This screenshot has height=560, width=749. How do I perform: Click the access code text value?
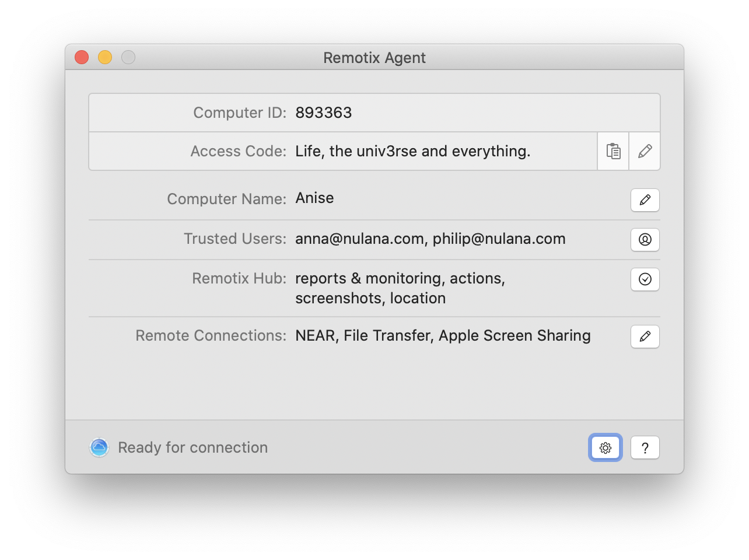413,151
